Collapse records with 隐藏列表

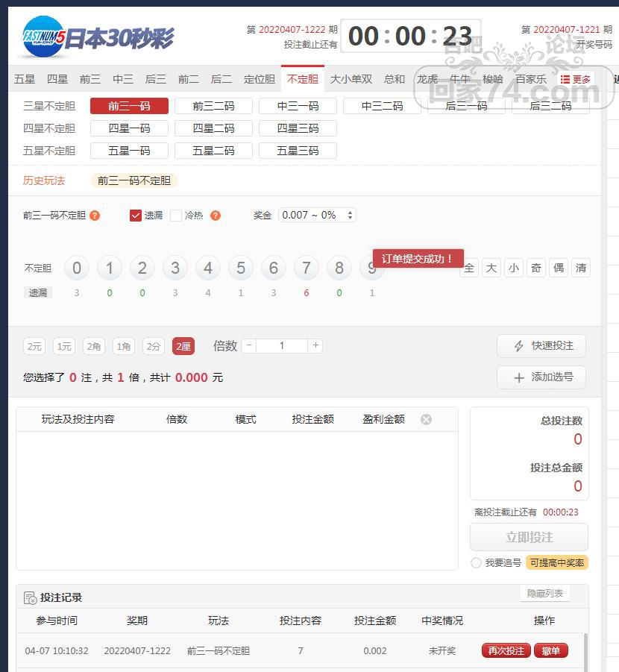545,594
